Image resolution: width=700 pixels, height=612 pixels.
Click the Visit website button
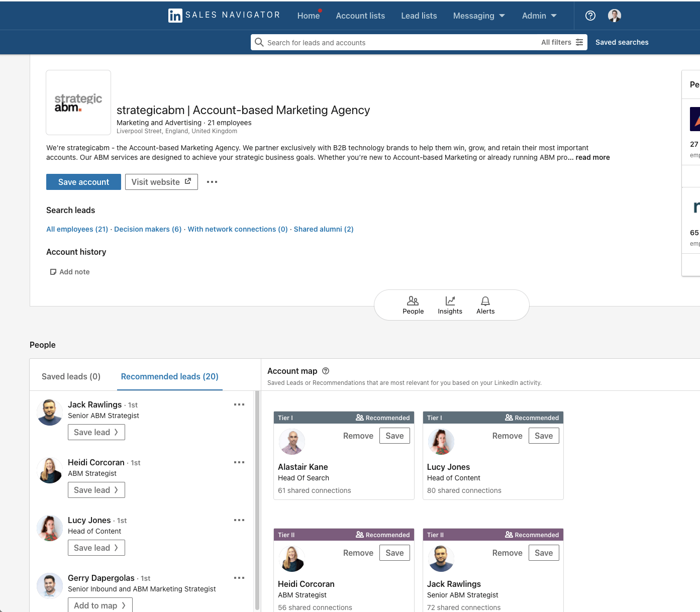(x=161, y=182)
